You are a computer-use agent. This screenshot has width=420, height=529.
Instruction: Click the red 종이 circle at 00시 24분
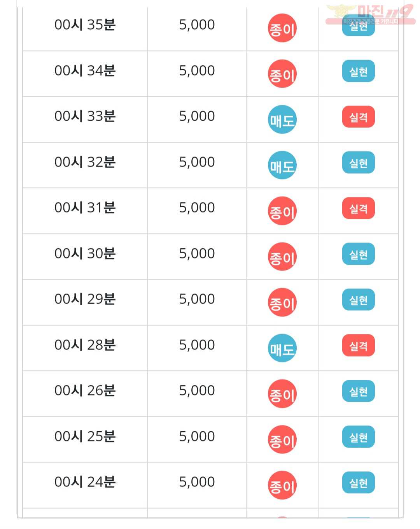click(282, 485)
